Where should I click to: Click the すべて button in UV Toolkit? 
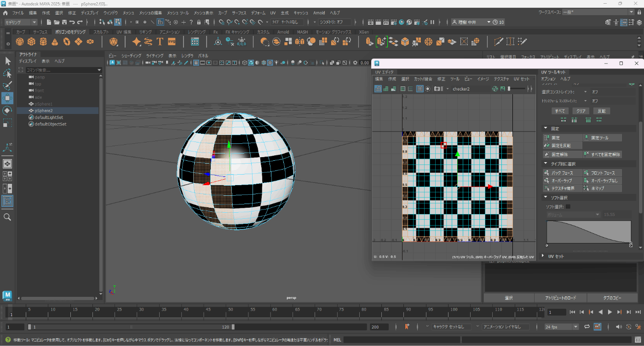pos(560,111)
